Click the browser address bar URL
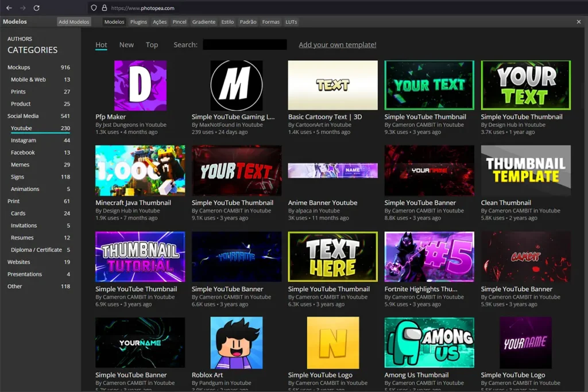Image resolution: width=588 pixels, height=392 pixels. coord(143,8)
